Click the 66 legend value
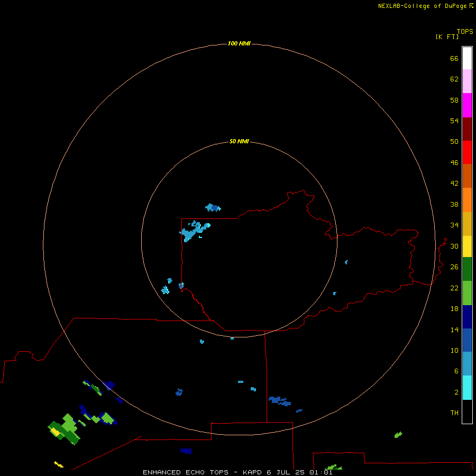 [454, 58]
